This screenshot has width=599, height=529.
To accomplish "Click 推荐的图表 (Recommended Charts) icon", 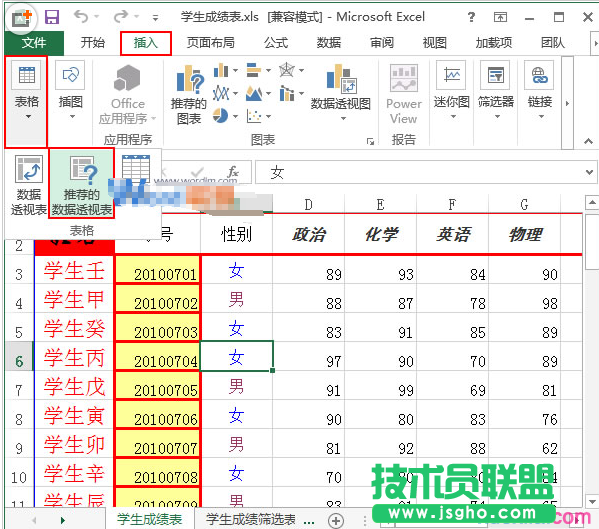I will point(188,94).
